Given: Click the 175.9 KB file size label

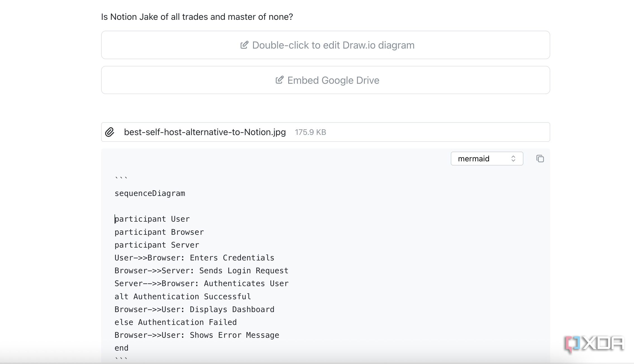Looking at the screenshot, I should click(310, 132).
